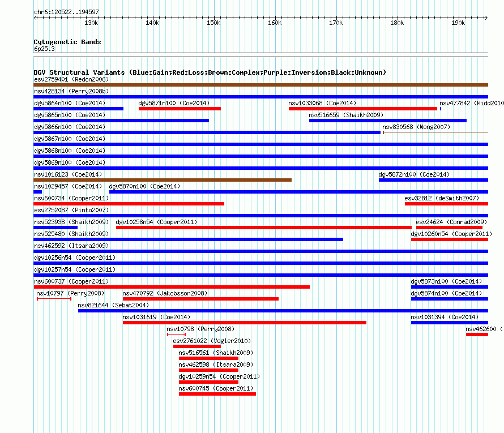Select the nsv428134 (Perry2008b) variant label
Screen dimensions: 504x433
71,91
